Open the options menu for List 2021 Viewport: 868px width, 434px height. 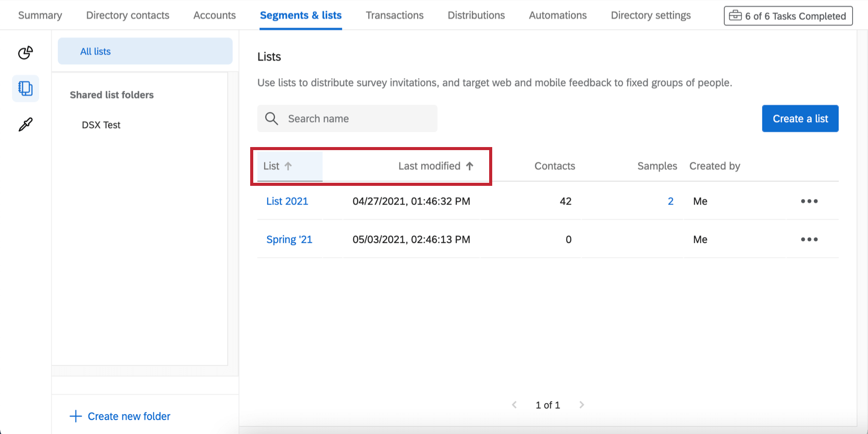click(809, 201)
